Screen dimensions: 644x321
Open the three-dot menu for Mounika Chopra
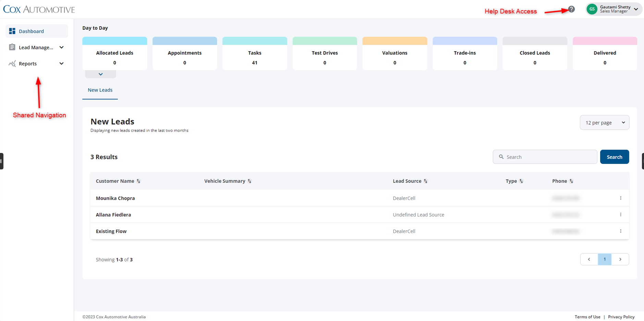(620, 198)
